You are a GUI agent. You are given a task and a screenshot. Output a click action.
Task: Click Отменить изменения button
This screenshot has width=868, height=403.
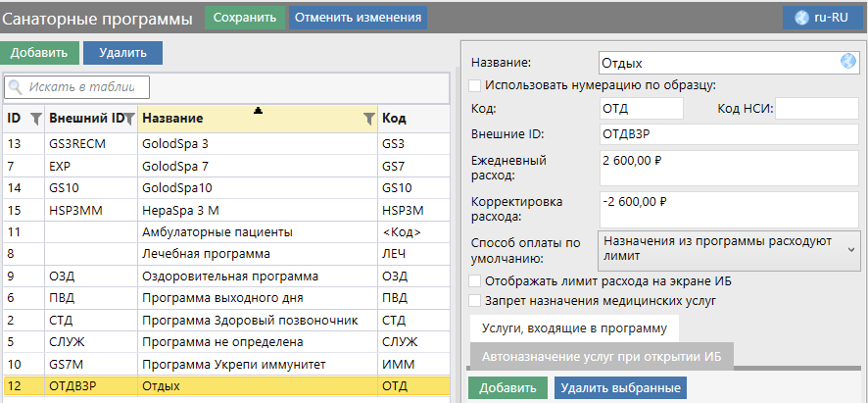[358, 18]
